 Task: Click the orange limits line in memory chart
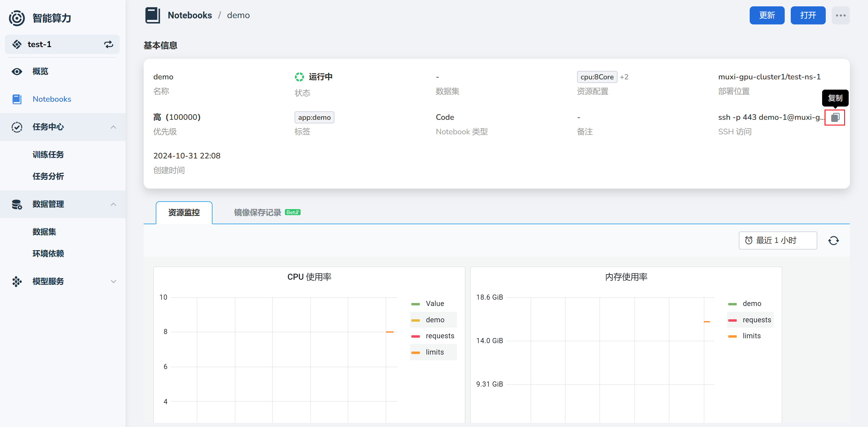pos(707,322)
